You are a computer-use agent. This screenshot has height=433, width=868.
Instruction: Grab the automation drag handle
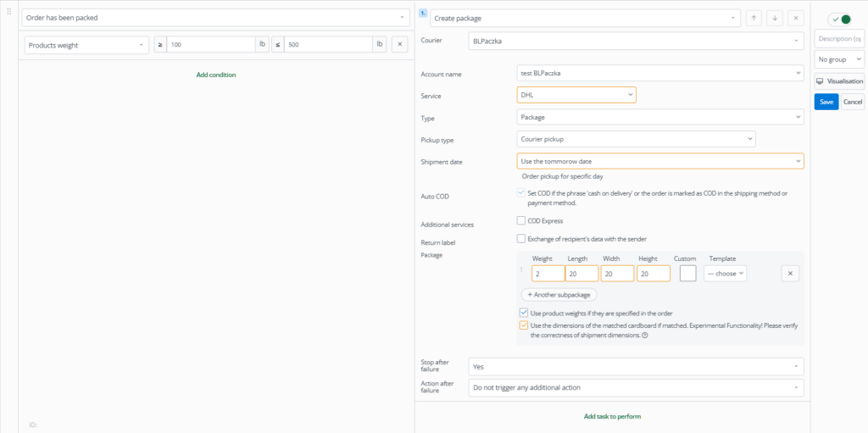coord(8,12)
